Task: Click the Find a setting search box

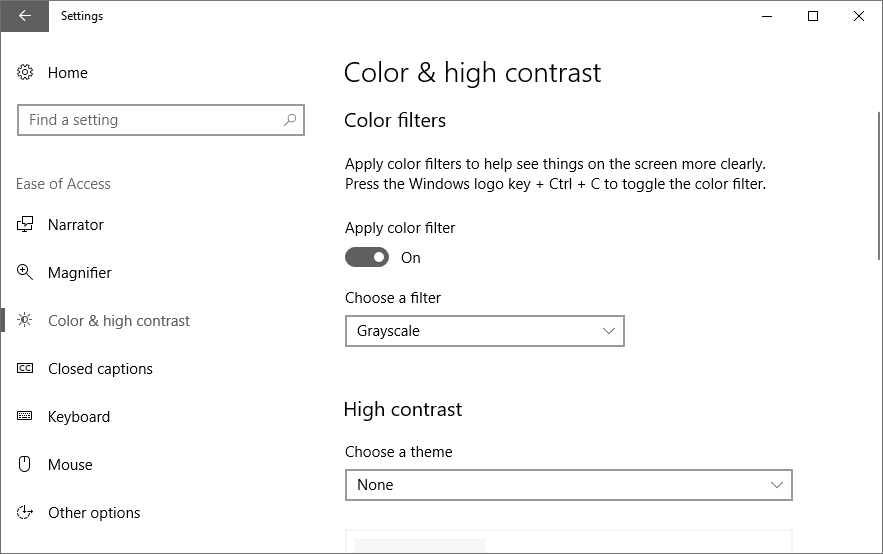Action: (150, 120)
